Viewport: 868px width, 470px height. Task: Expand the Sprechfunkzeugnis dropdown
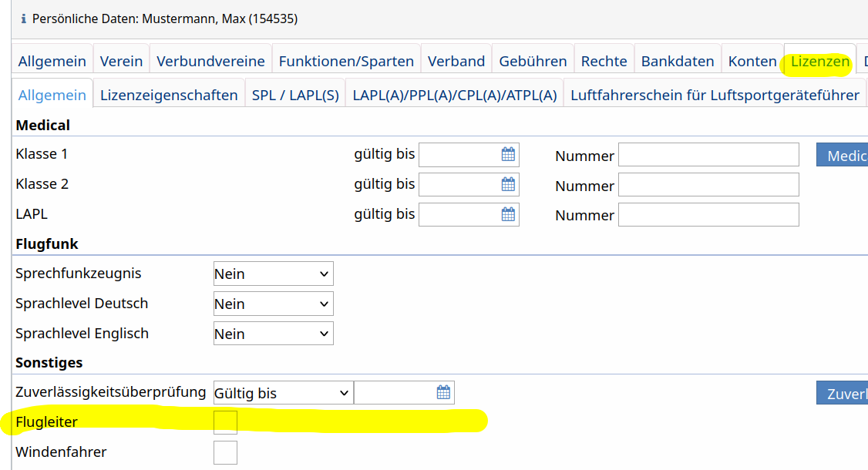tap(273, 274)
